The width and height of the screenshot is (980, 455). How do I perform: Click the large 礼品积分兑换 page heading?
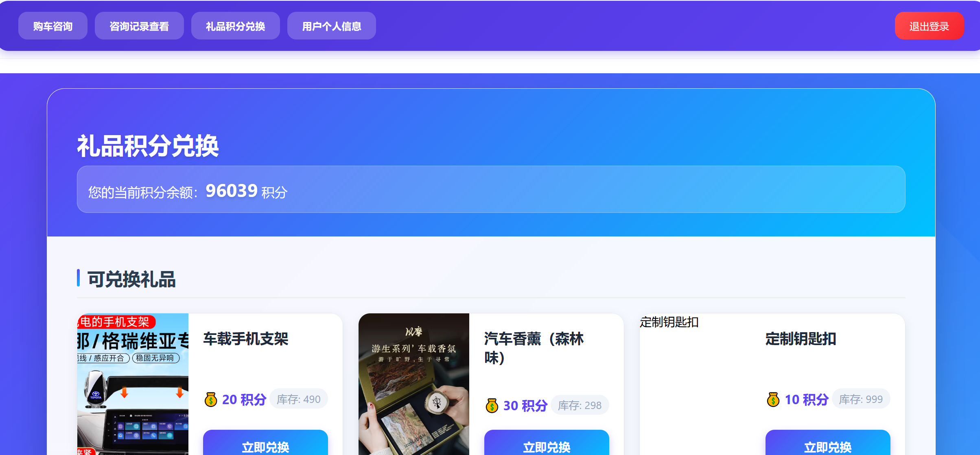click(x=148, y=146)
